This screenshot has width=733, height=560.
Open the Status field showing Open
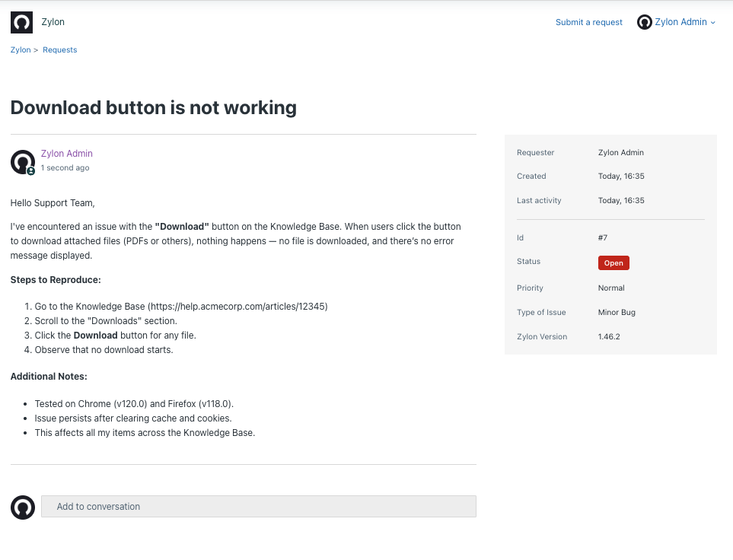click(x=613, y=262)
